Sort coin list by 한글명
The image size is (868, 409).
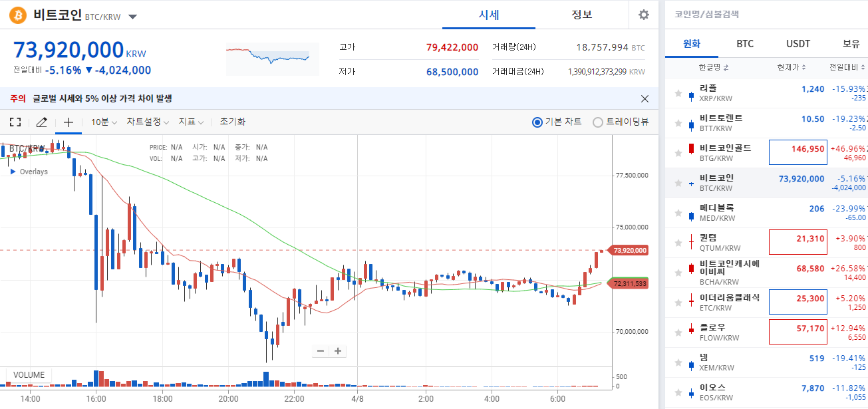[x=714, y=67]
